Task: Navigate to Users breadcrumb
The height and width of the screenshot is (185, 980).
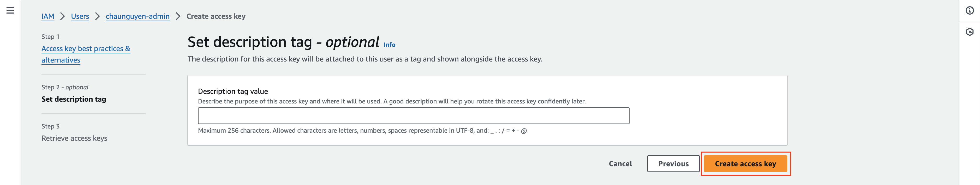Action: (x=80, y=16)
